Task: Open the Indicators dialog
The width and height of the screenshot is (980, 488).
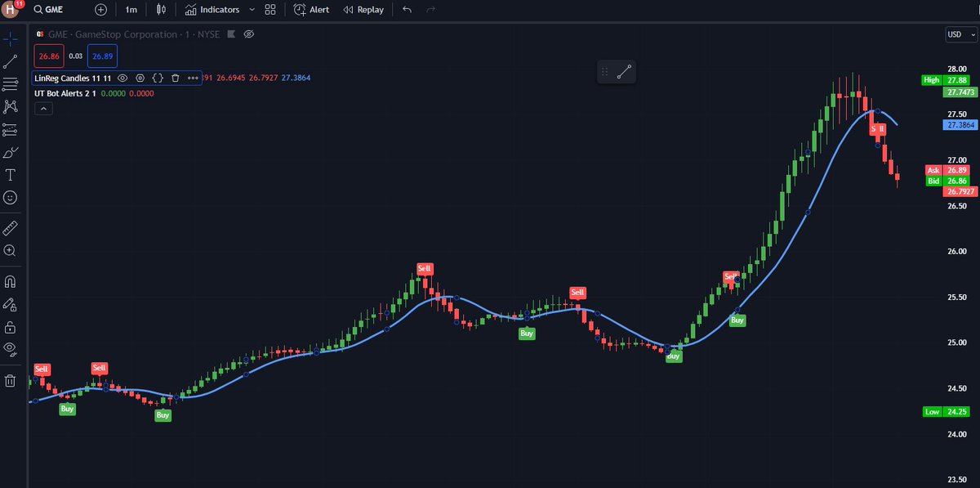Action: coord(212,10)
